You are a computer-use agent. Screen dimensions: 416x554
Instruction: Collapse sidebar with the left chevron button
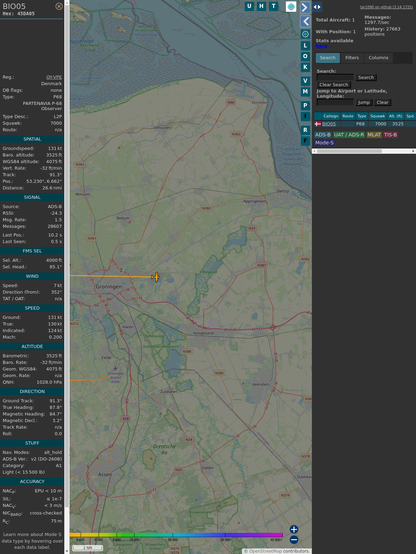click(305, 22)
